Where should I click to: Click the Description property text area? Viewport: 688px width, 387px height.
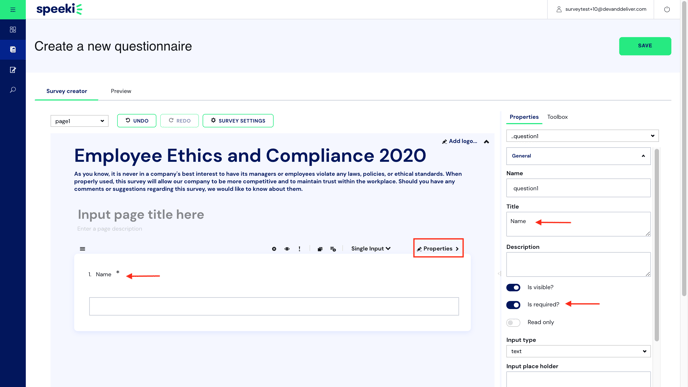[x=578, y=264]
